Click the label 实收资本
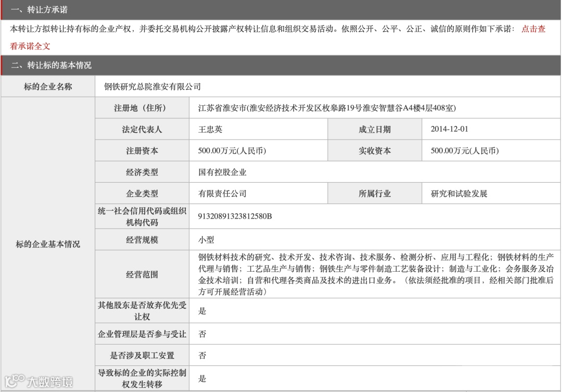This screenshot has width=562, height=392. (375, 151)
